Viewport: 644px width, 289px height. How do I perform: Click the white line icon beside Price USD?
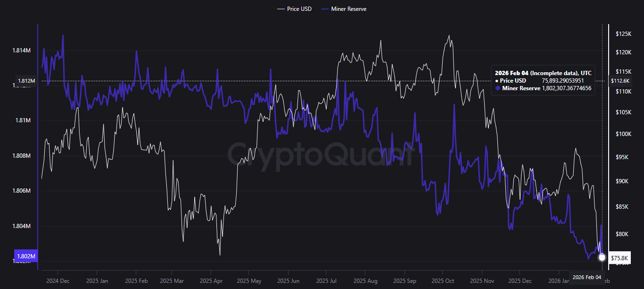coord(281,9)
